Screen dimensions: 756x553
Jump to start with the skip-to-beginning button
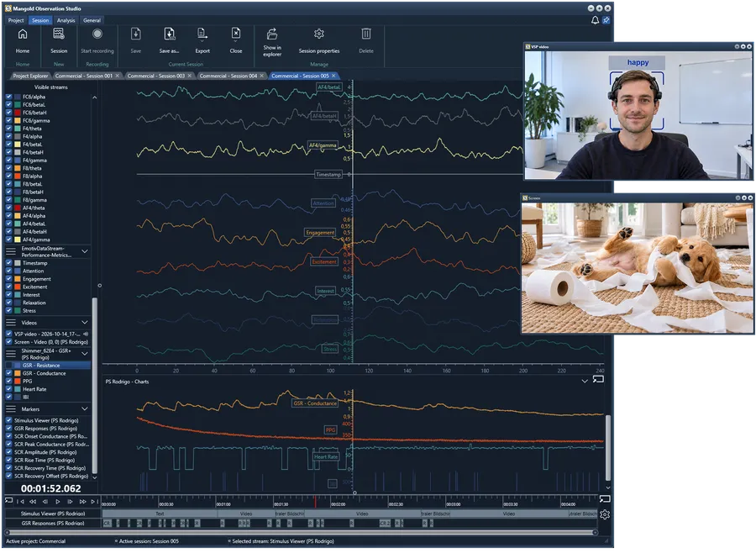20,502
